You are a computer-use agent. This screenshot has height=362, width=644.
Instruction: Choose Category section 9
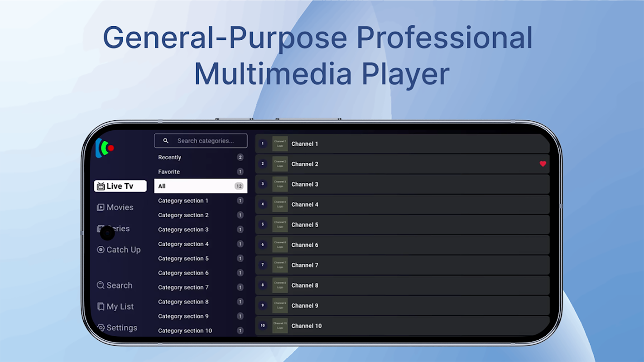click(x=201, y=316)
